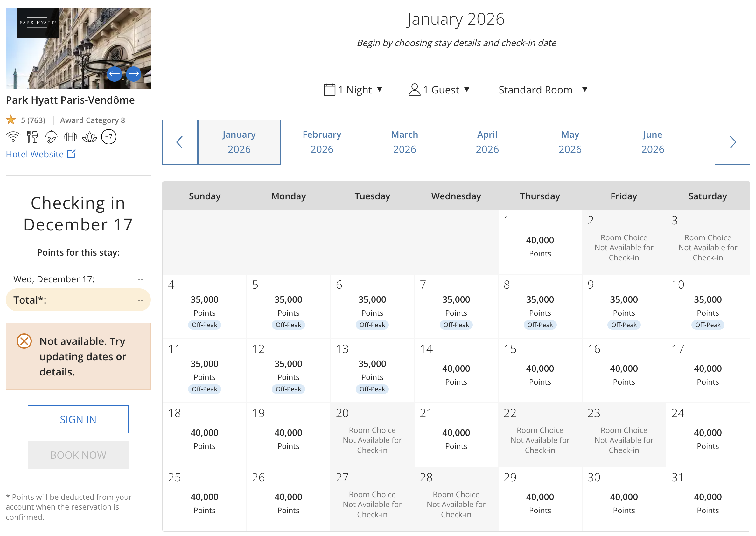756x536 pixels.
Task: Click the dining fork and glass amenity icon
Action: [32, 137]
